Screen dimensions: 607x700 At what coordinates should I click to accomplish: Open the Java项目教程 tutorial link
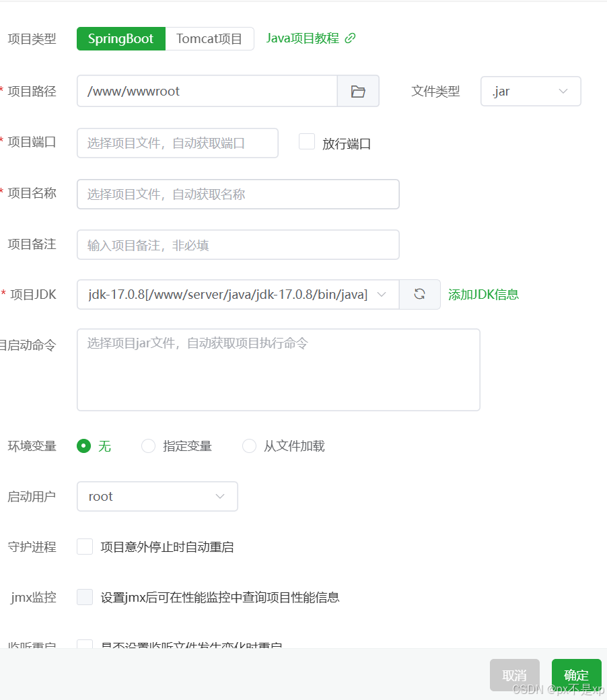coord(311,38)
